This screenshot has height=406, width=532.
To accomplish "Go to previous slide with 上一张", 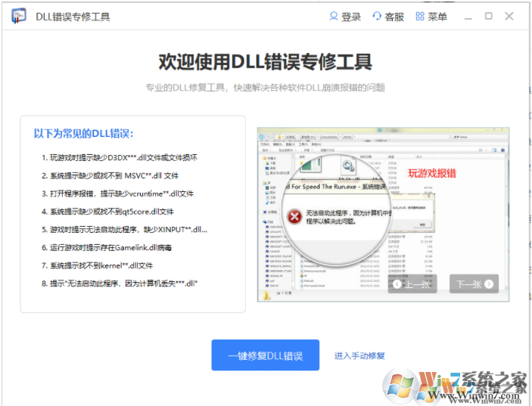I will (x=412, y=284).
